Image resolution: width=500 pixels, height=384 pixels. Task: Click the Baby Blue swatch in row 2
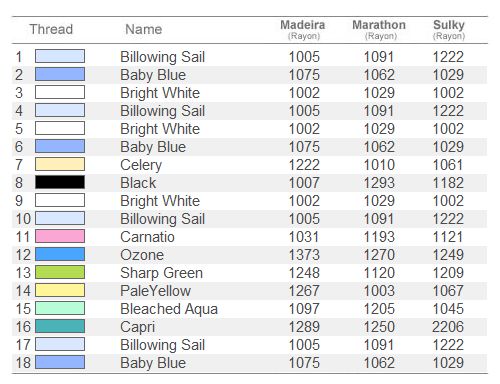pyautogui.click(x=60, y=74)
